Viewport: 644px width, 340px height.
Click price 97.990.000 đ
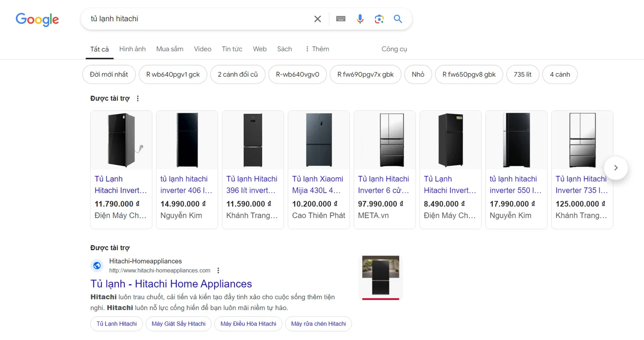click(380, 204)
